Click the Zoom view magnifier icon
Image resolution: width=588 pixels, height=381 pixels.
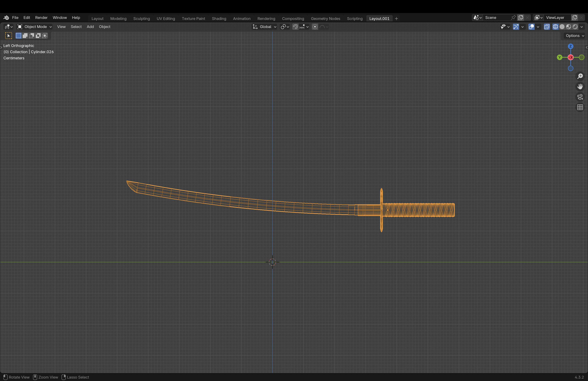(580, 76)
